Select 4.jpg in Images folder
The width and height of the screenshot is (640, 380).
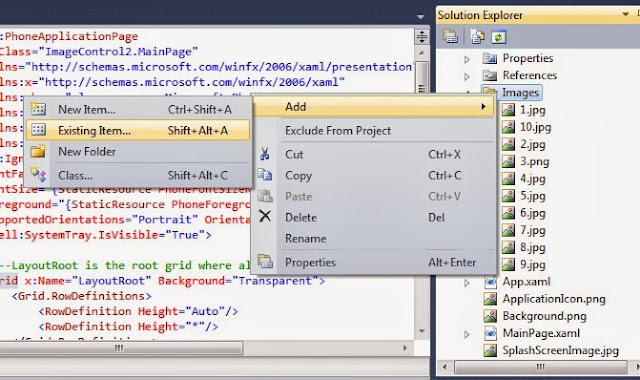coord(533,178)
